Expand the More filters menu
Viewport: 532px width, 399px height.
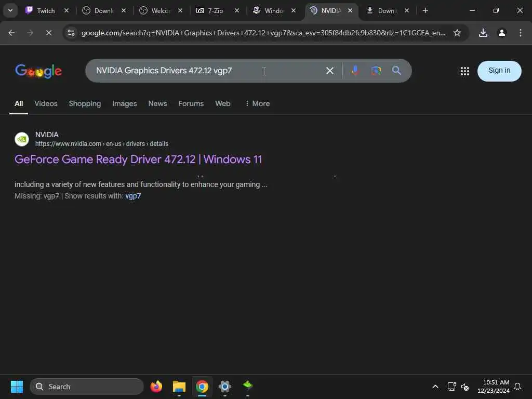point(258,103)
